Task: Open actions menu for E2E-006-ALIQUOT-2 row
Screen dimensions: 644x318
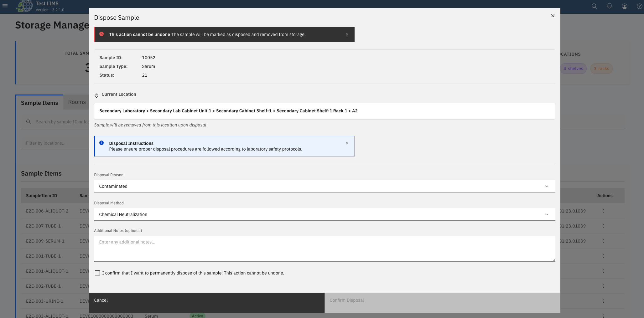Action: (x=603, y=211)
